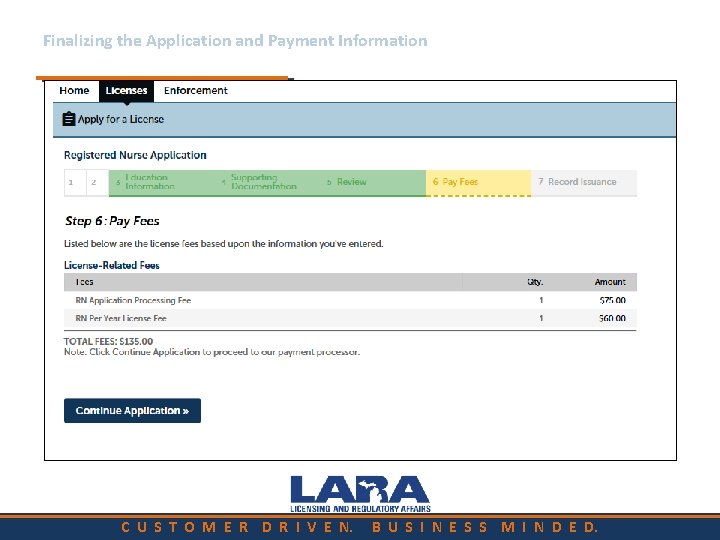Click the $75.00 amount

click(x=613, y=300)
